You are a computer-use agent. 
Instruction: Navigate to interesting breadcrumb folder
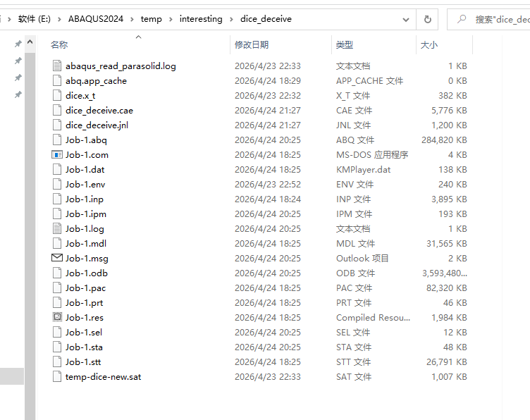click(x=201, y=19)
